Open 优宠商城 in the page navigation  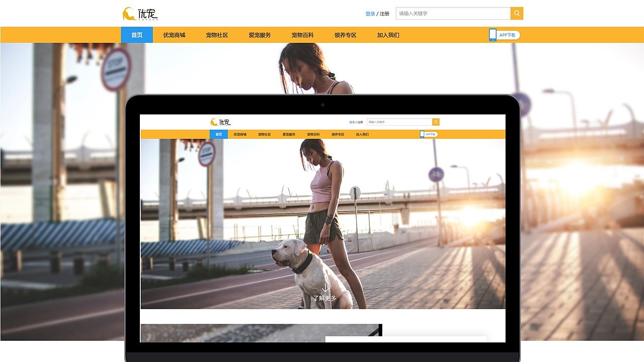(x=174, y=35)
